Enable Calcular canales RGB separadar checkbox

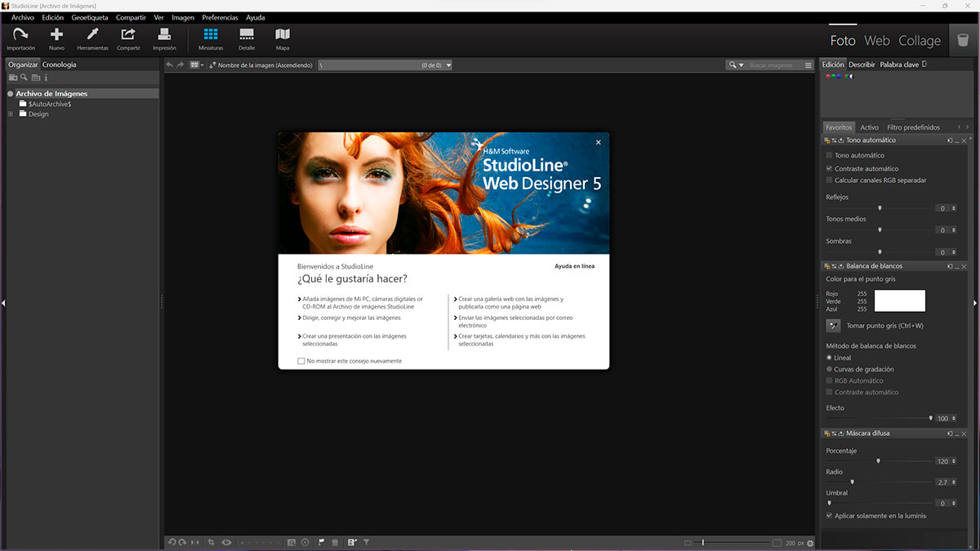point(830,180)
